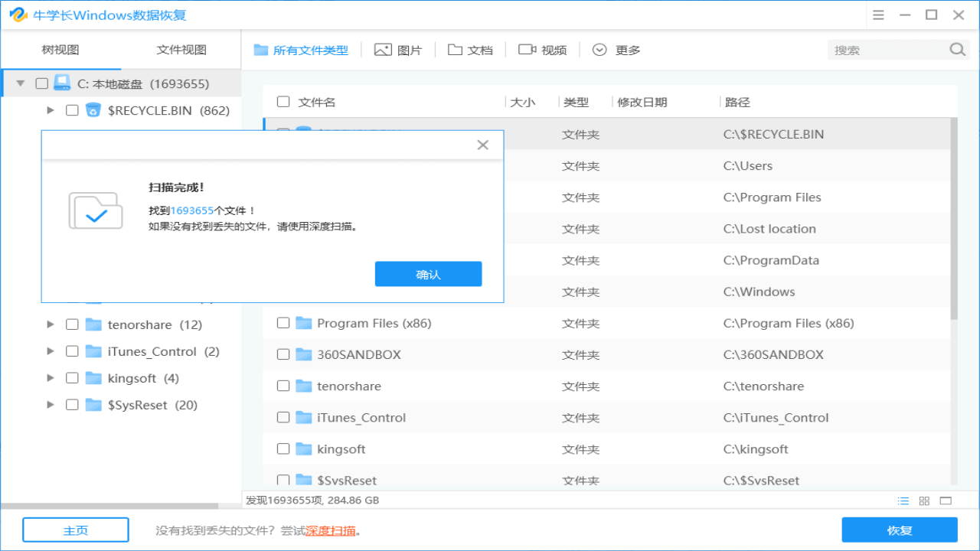Click the recycle bin icon beside $RECYCLE.BIN
The height and width of the screenshot is (551, 980).
(93, 109)
